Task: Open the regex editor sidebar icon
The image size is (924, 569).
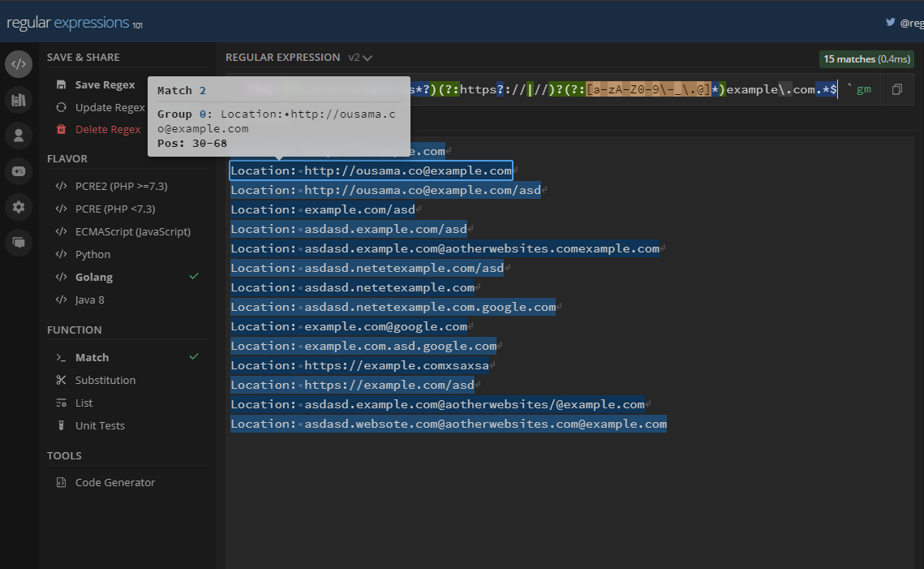Action: click(19, 64)
